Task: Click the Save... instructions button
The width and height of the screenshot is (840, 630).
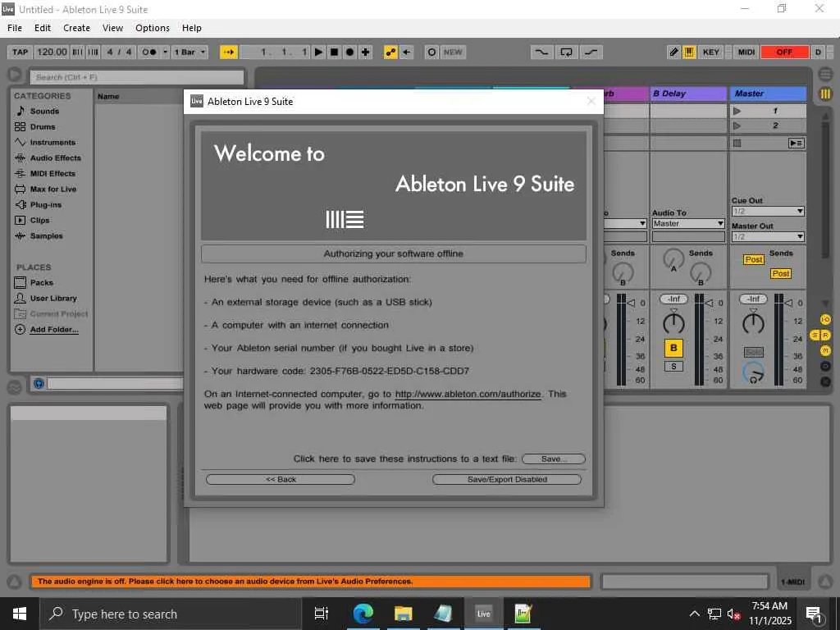Action: pyautogui.click(x=554, y=459)
